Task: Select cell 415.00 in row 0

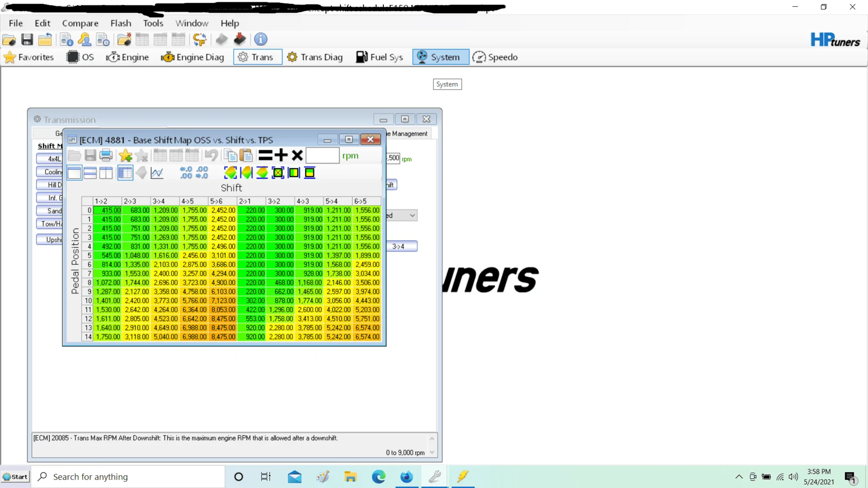Action: tap(107, 210)
